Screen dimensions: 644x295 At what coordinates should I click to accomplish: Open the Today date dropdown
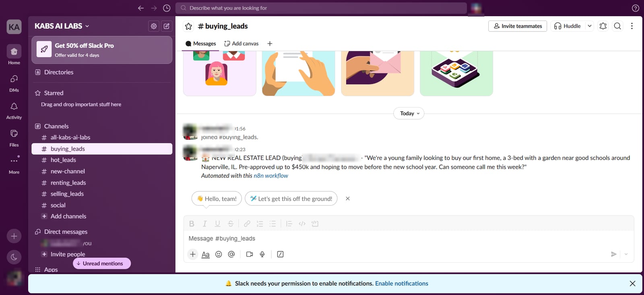tap(409, 114)
